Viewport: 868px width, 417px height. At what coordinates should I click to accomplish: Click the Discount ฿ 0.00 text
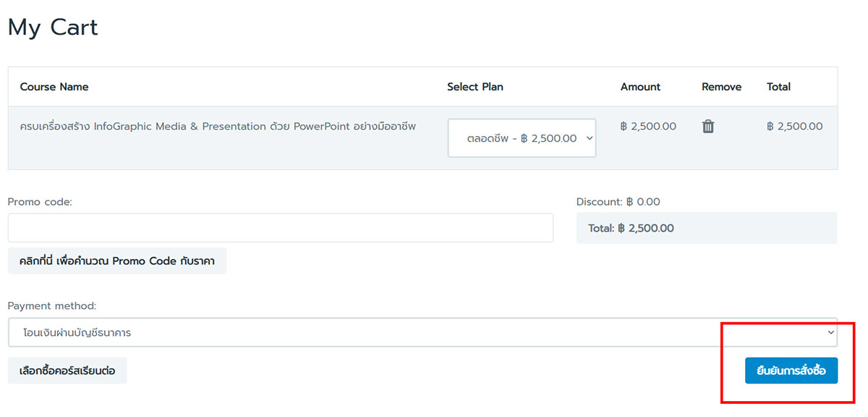(618, 202)
